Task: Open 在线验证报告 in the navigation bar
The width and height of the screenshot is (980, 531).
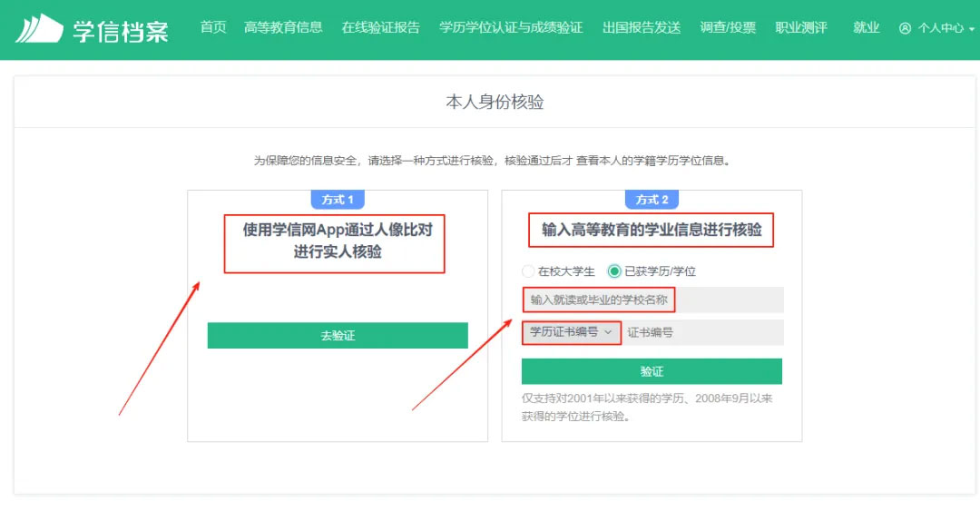Action: 380,27
